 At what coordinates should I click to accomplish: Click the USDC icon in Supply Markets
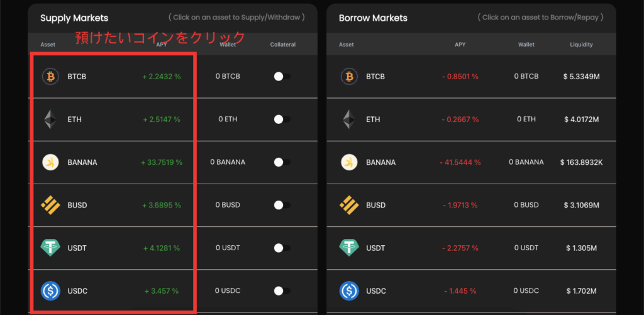click(x=50, y=290)
